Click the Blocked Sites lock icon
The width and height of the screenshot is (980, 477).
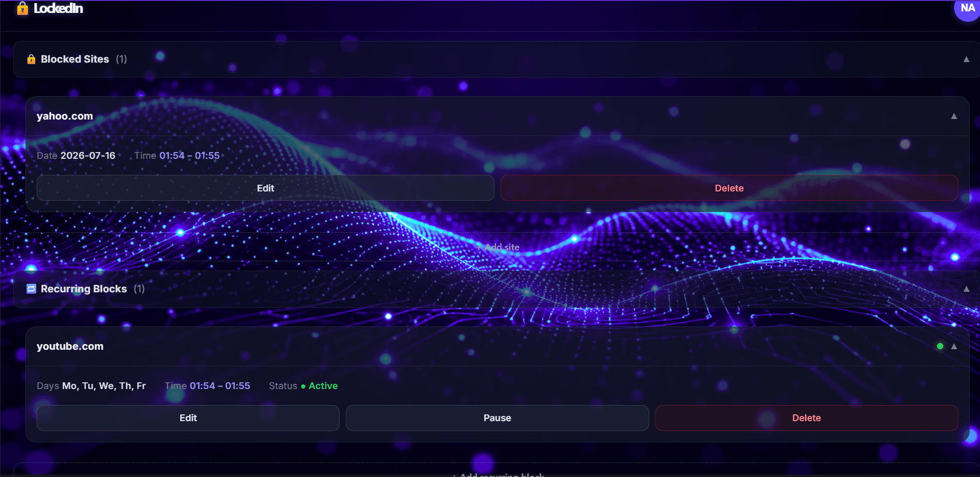[31, 59]
